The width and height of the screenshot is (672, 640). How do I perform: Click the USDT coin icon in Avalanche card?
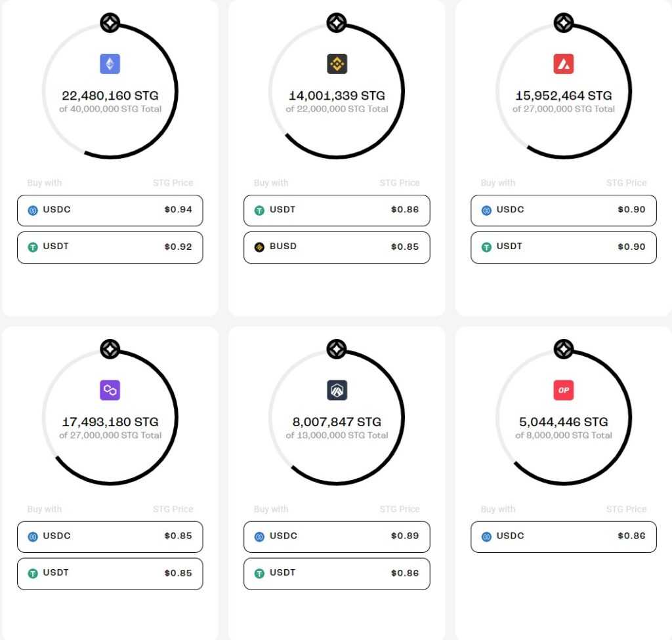pyautogui.click(x=487, y=247)
